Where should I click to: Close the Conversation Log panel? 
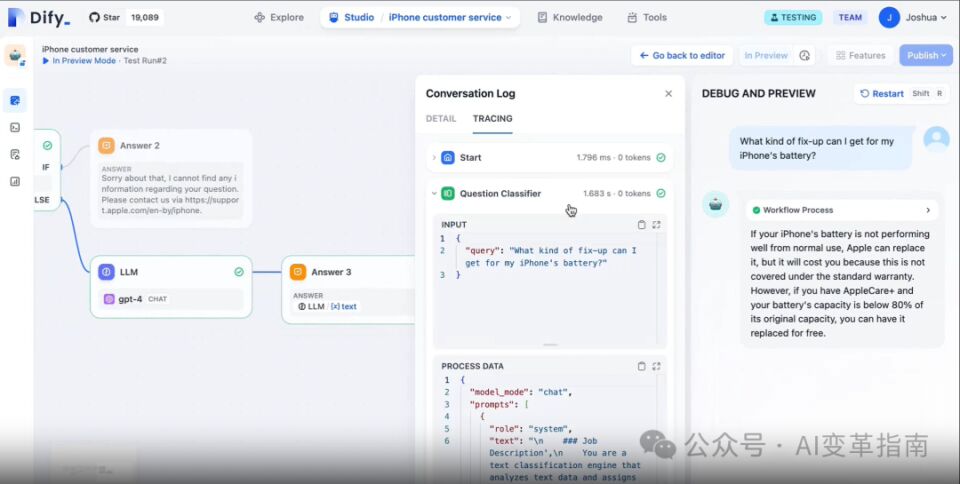coord(668,93)
